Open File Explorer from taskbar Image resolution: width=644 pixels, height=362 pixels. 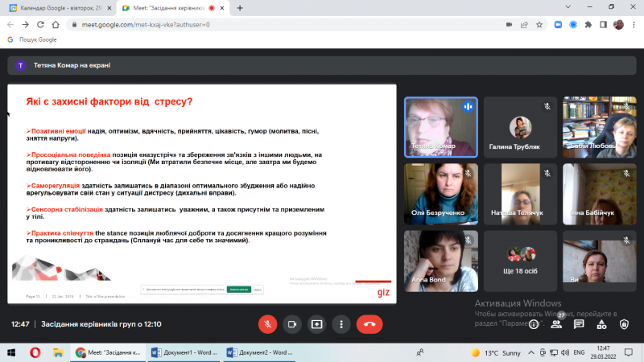tap(58, 352)
